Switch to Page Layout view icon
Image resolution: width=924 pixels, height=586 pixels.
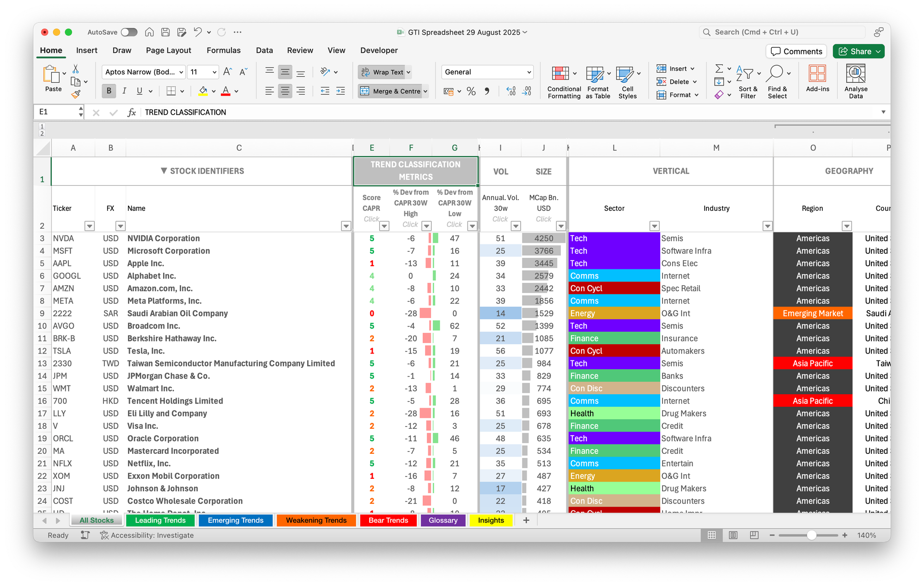(733, 535)
